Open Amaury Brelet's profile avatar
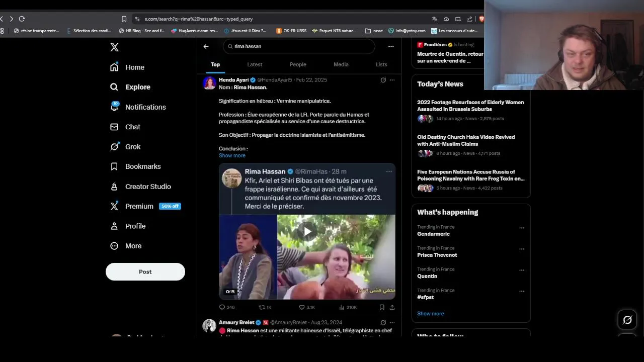This screenshot has width=644, height=362. (x=209, y=325)
